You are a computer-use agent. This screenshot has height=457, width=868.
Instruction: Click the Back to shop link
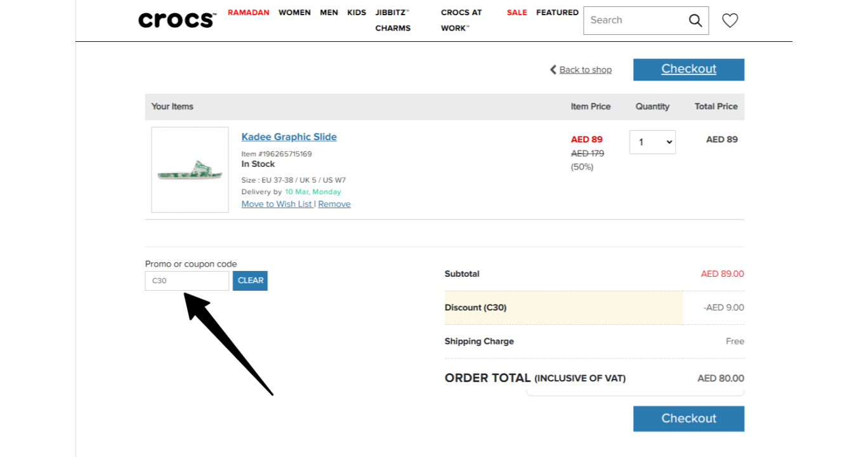[x=586, y=70]
